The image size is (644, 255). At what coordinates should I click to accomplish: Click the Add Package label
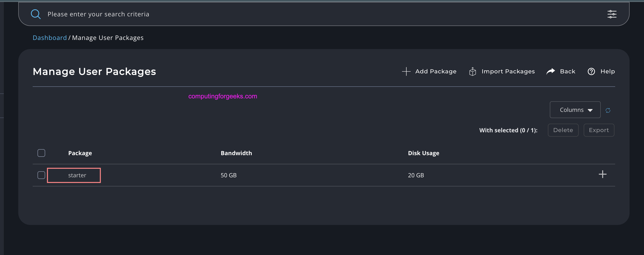(x=436, y=71)
